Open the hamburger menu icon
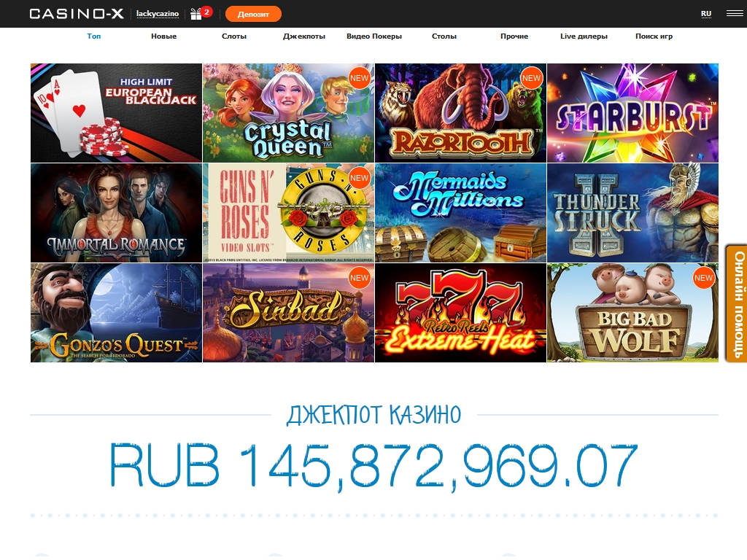This screenshot has width=747, height=560. click(x=734, y=13)
